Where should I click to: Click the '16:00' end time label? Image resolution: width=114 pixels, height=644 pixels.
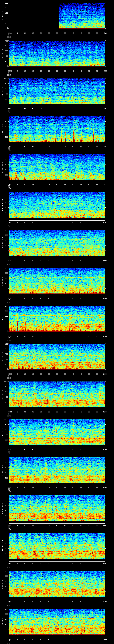(105, 450)
